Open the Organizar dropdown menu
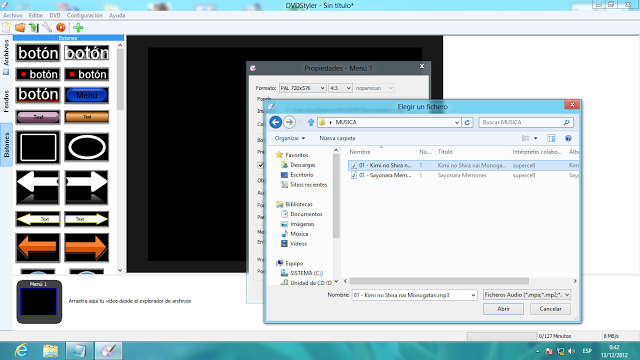Screen dimensions: 640x360 [x=290, y=138]
